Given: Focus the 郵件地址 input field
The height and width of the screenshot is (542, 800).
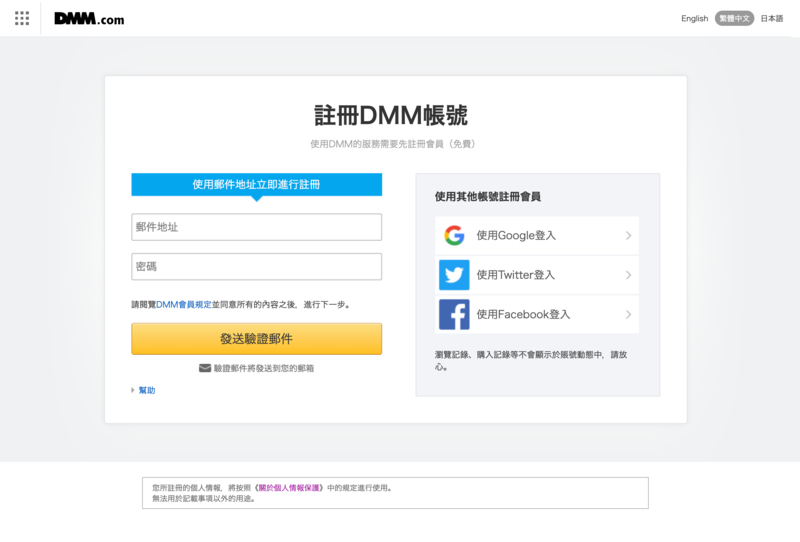Looking at the screenshot, I should (x=257, y=227).
